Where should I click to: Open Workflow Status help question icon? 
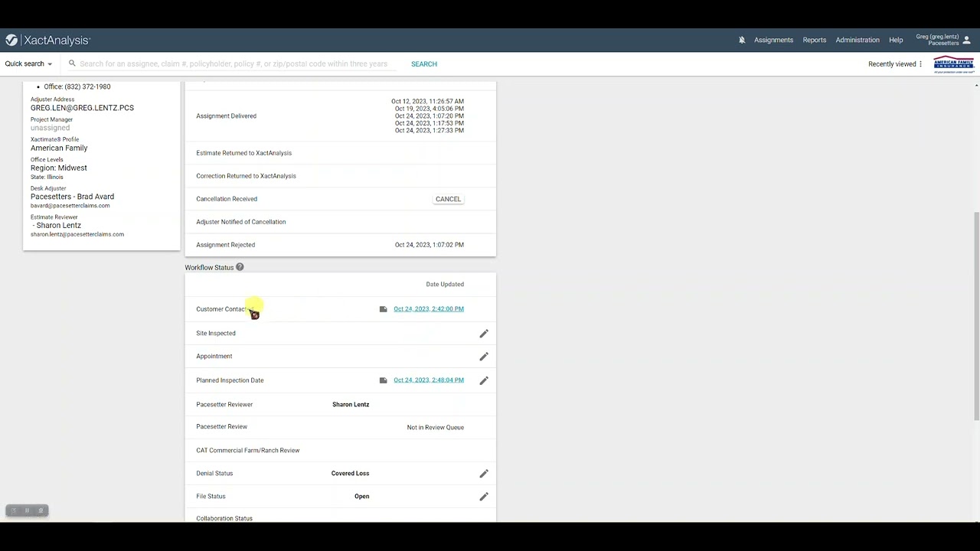point(240,267)
